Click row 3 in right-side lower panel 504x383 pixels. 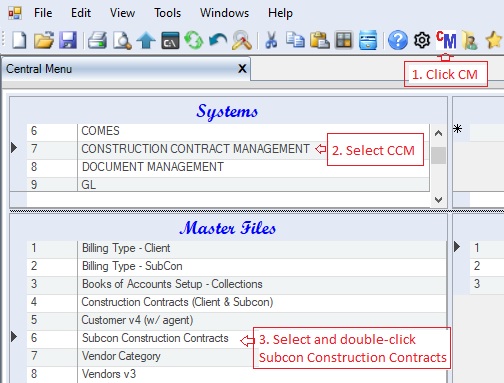pyautogui.click(x=487, y=284)
